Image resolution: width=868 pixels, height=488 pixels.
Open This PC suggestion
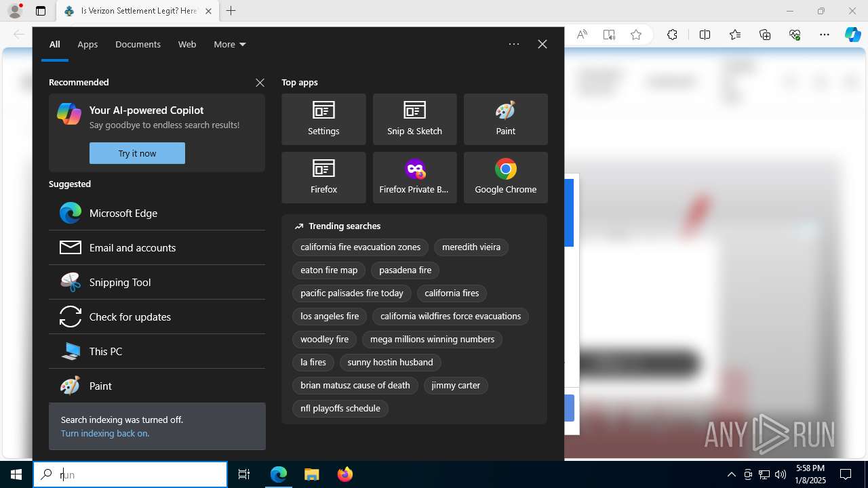pos(157,351)
